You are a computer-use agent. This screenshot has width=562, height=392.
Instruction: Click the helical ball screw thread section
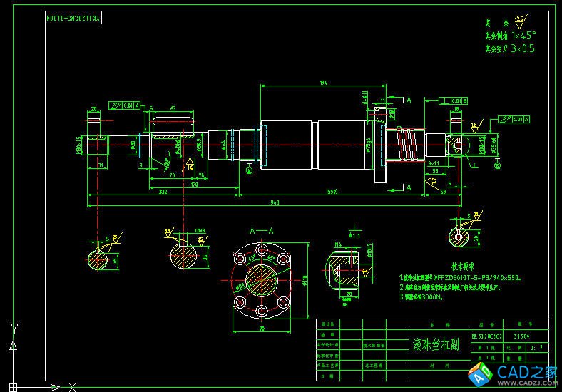coord(405,143)
